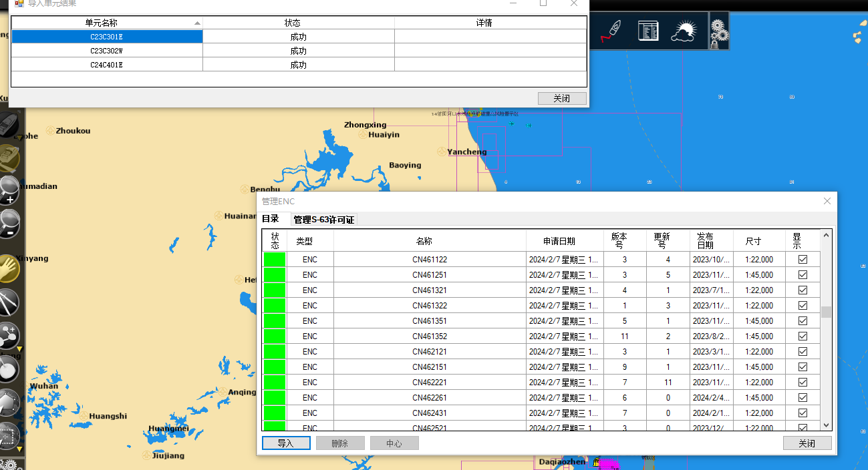Select chart name CN461122

[x=430, y=259]
